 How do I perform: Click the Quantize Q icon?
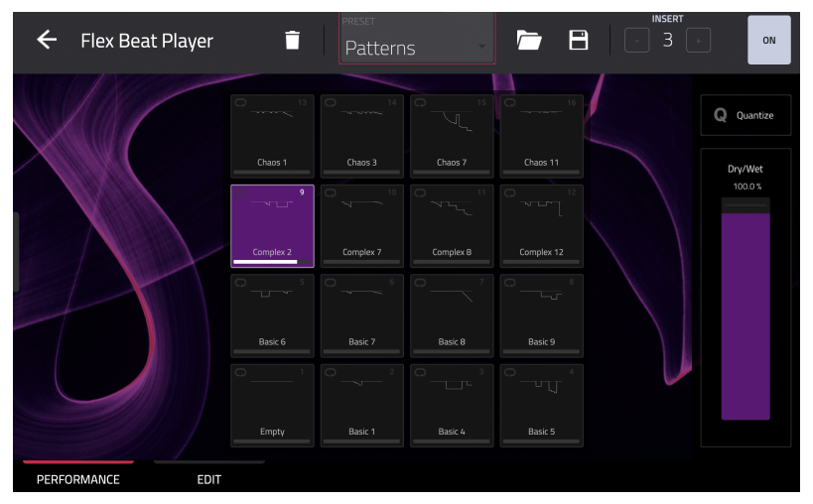pyautogui.click(x=721, y=115)
